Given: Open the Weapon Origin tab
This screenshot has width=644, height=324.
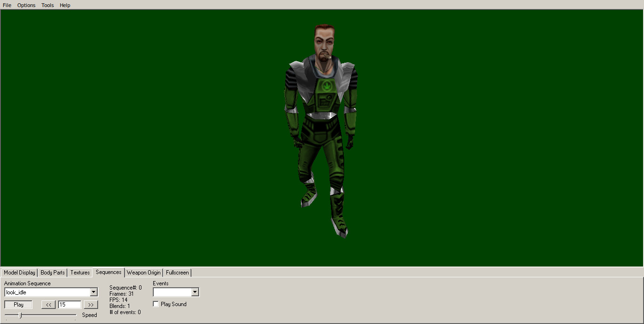Looking at the screenshot, I should coord(143,273).
